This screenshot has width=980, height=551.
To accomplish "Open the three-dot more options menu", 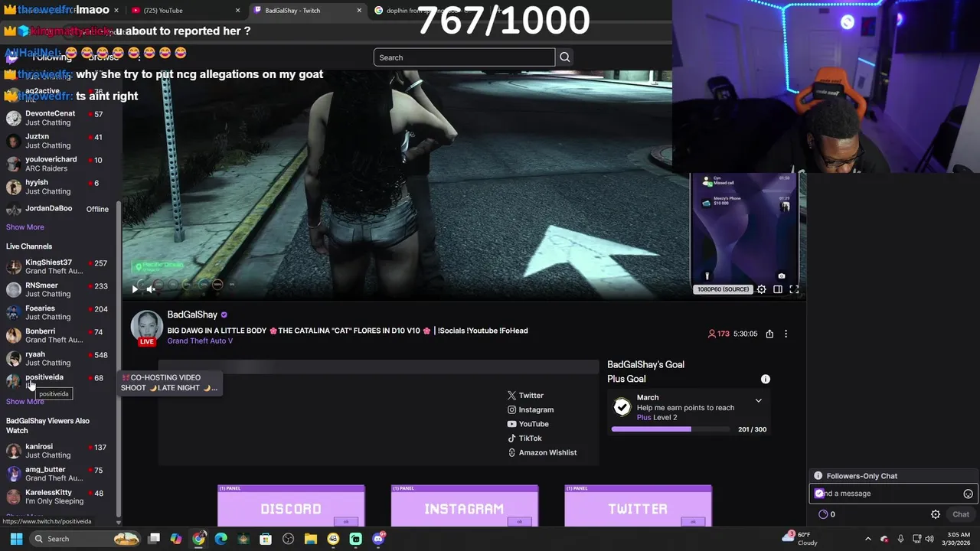I will (786, 334).
